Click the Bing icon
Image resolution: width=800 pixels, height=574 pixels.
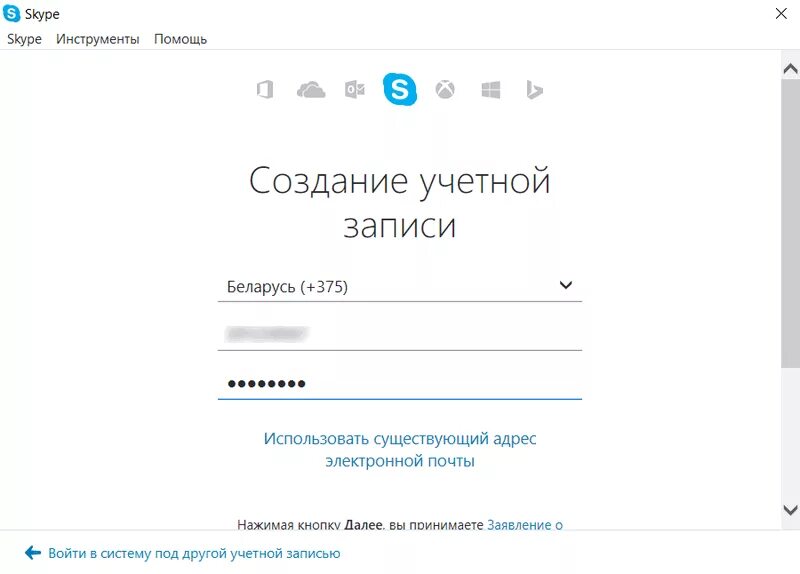tap(534, 90)
